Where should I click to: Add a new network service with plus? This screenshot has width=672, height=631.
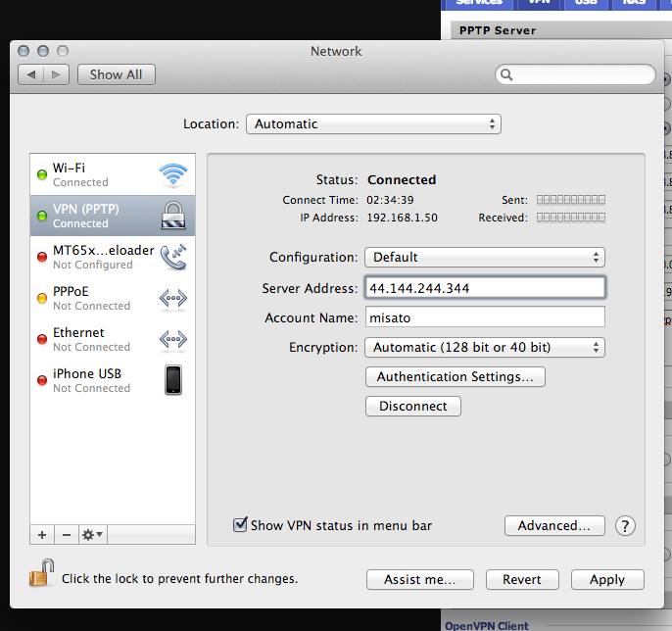click(42, 535)
